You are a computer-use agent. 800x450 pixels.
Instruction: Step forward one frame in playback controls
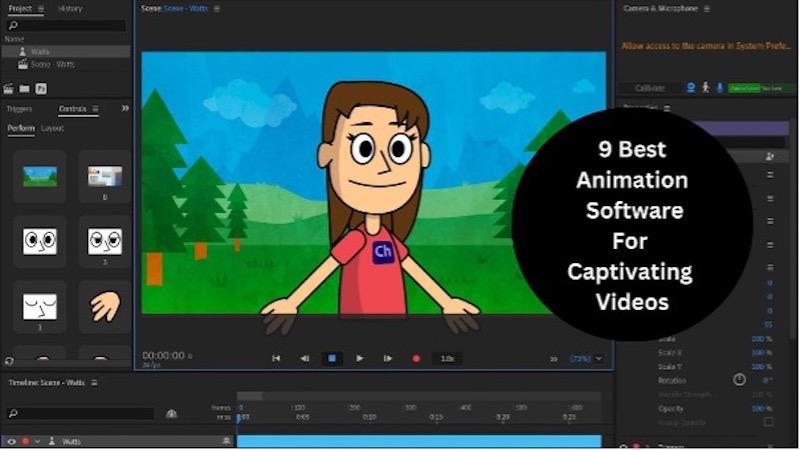[388, 358]
